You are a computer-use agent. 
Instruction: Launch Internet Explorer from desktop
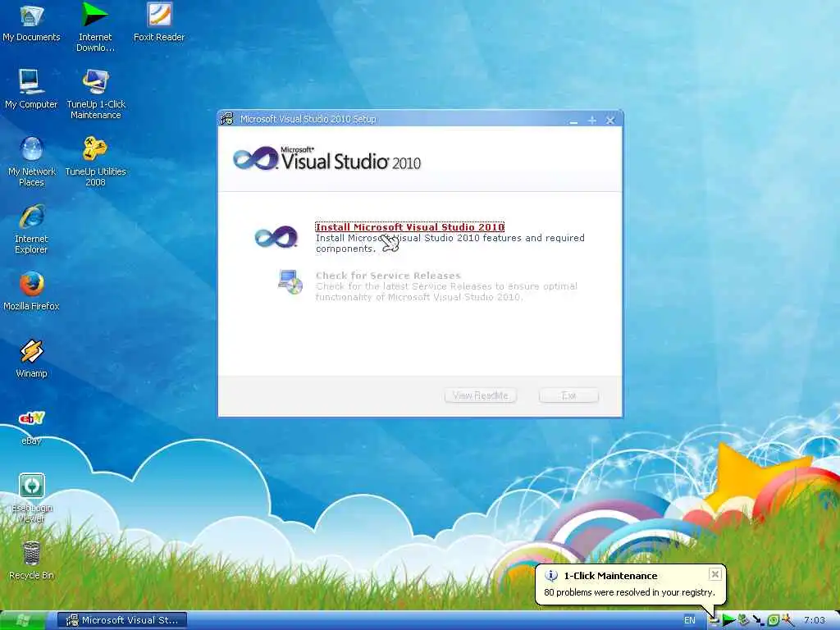pyautogui.click(x=31, y=230)
